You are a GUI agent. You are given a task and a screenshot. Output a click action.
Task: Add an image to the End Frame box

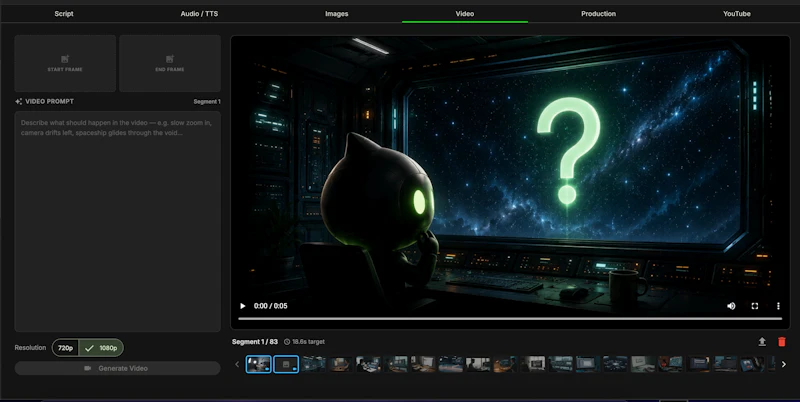(170, 63)
